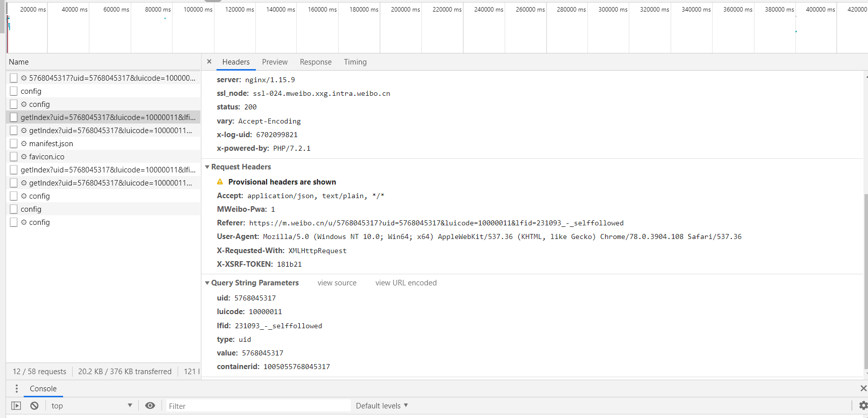This screenshot has height=418, width=868.
Task: Click the Accept header value
Action: coord(315,196)
